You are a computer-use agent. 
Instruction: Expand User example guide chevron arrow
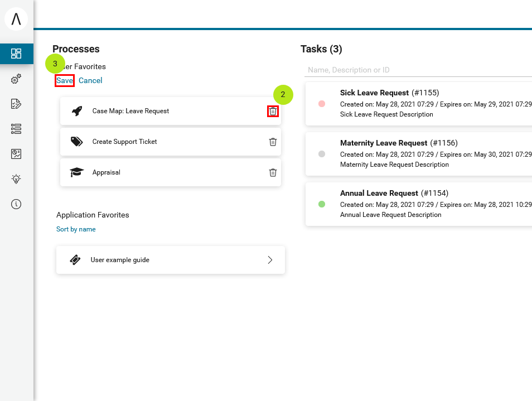[270, 260]
